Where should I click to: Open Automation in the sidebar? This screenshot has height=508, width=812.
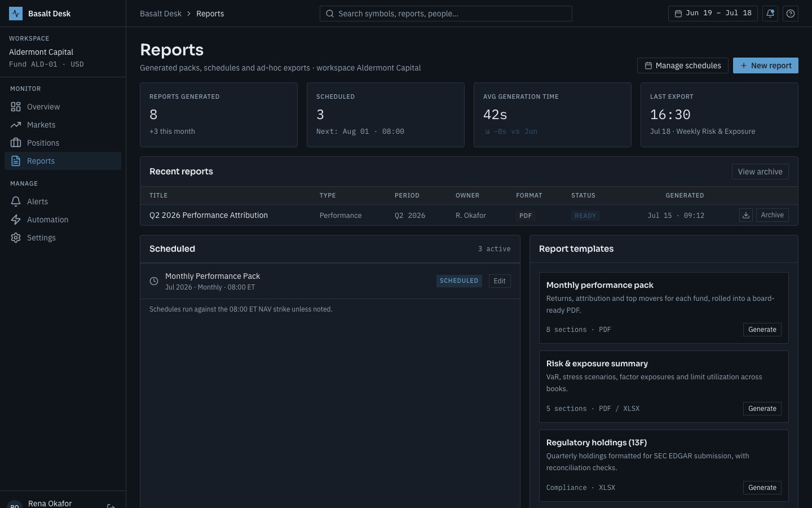tap(63, 220)
